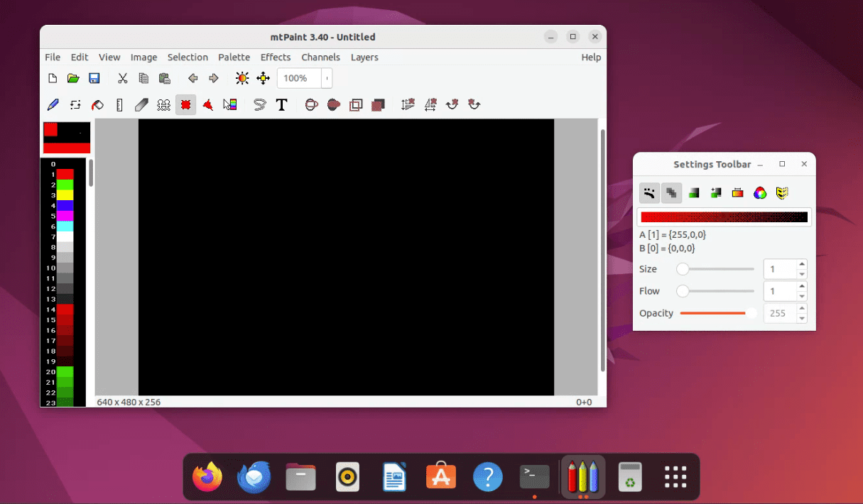Click the Flow slider handle

tap(682, 291)
